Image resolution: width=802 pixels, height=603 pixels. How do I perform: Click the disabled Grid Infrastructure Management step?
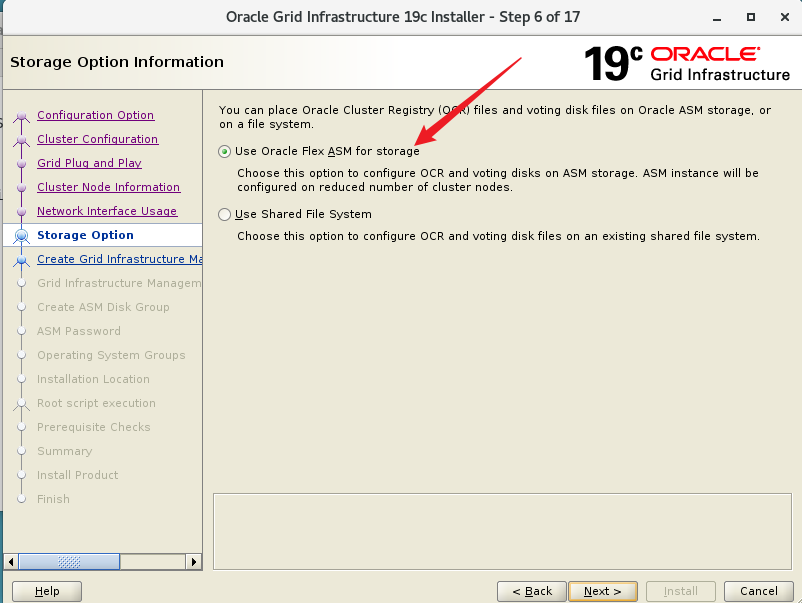pos(119,283)
